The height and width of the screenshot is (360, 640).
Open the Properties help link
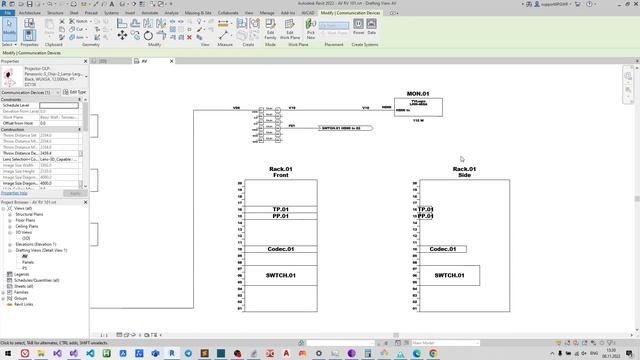[14, 193]
